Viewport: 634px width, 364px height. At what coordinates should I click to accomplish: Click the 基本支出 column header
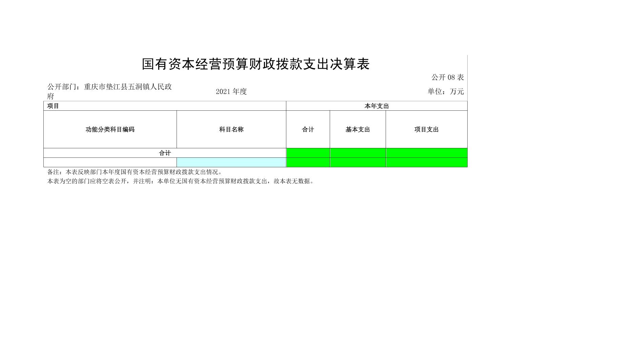(x=357, y=129)
